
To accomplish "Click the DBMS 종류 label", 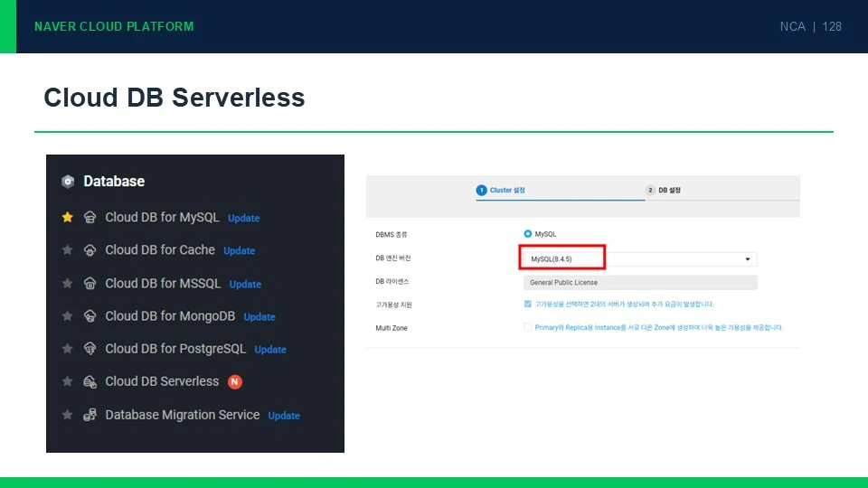I will pos(392,235).
